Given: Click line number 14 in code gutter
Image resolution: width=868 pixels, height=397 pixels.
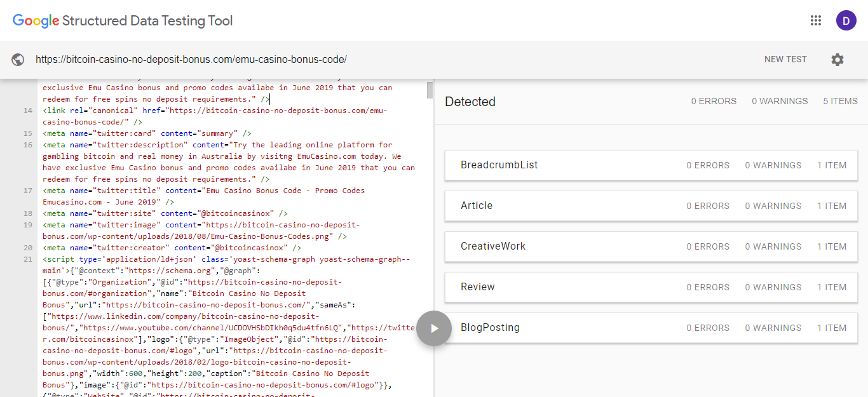Looking at the screenshot, I should pyautogui.click(x=27, y=111).
